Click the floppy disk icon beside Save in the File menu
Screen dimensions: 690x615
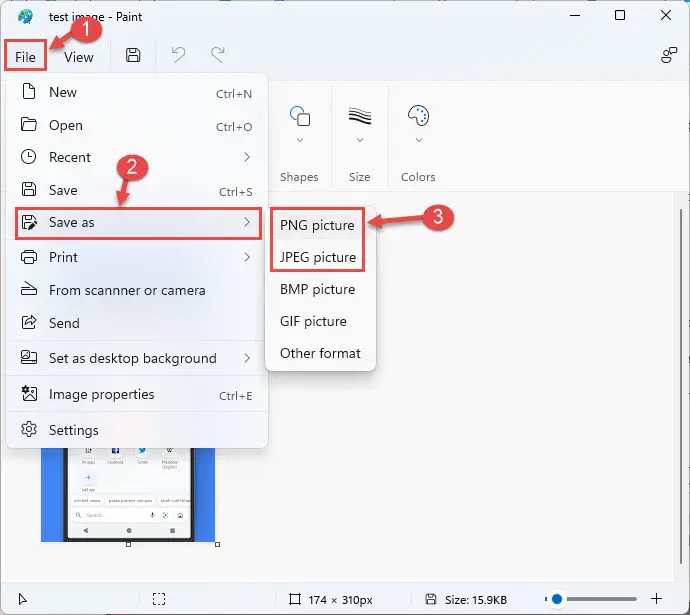(29, 189)
